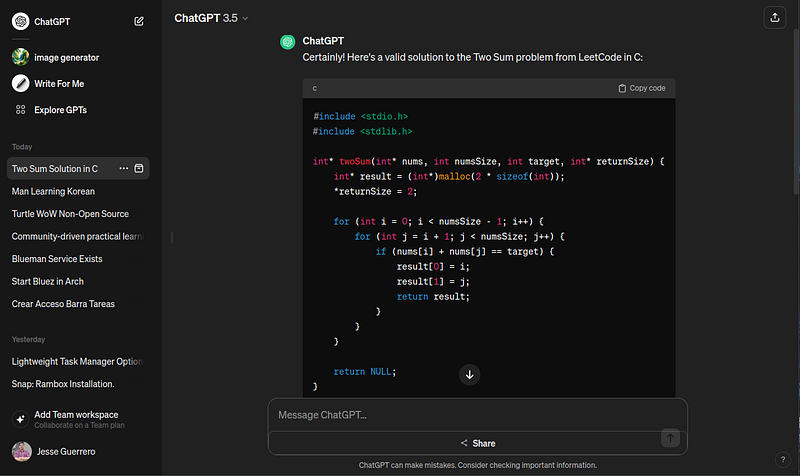Click the 'result[0] = i;' code line

(433, 266)
